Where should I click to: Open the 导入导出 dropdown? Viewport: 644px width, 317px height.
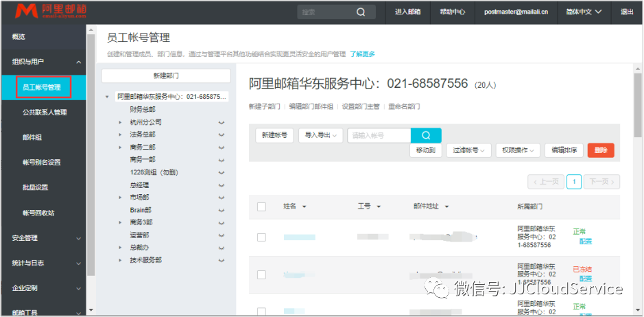321,135
